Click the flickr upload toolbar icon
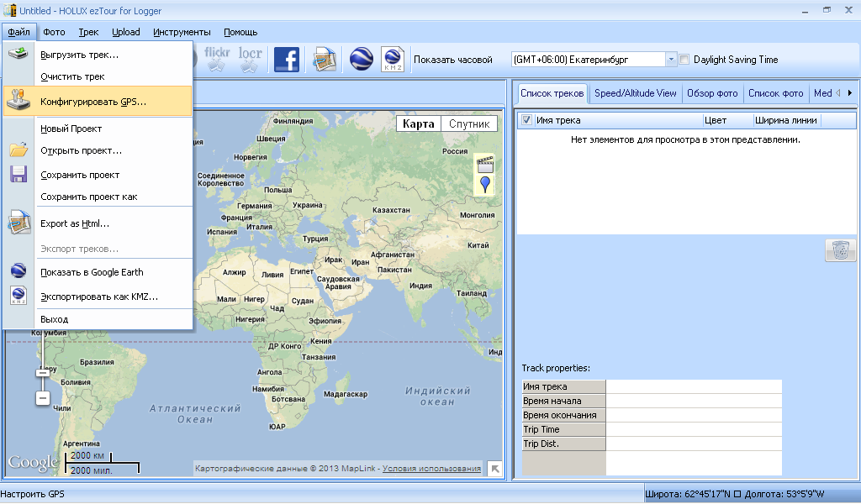This screenshot has width=861, height=504. (x=217, y=60)
